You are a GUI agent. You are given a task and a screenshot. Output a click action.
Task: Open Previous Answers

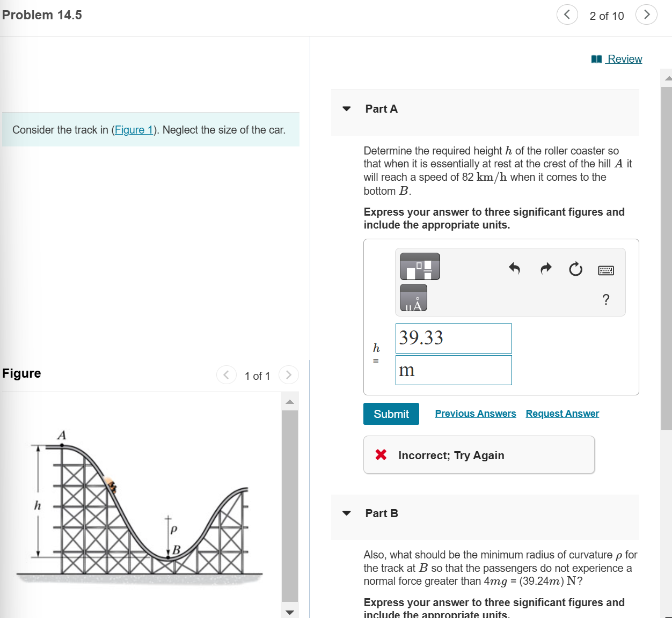pos(475,413)
